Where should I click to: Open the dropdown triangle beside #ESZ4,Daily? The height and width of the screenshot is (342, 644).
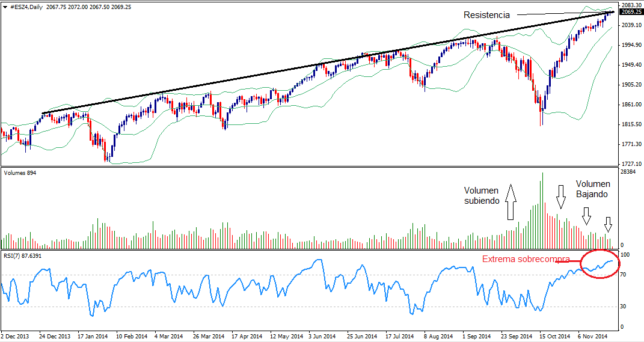(5, 7)
